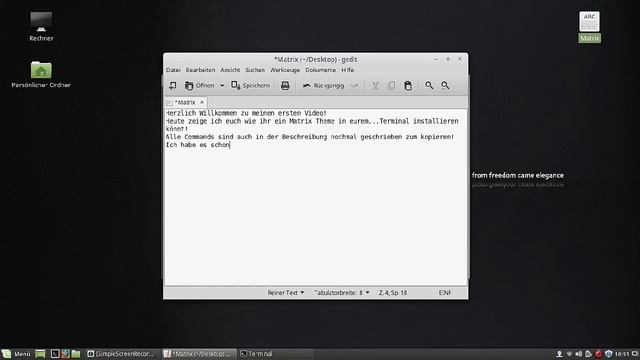Click the 16:51 panel clock

(622, 354)
